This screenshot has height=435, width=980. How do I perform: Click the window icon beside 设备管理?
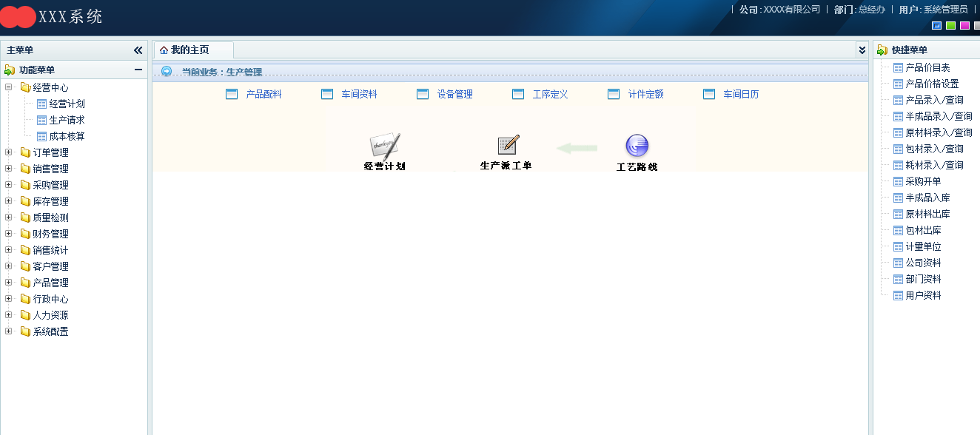tap(423, 94)
